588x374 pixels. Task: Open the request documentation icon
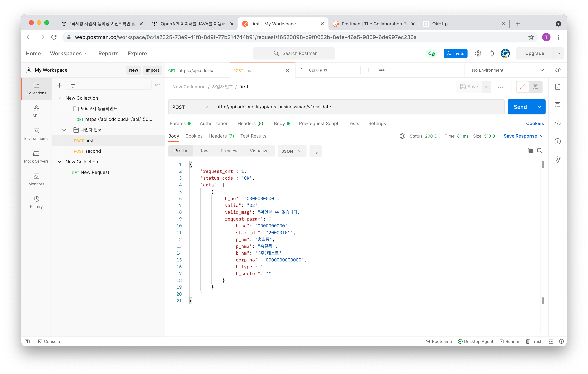pyautogui.click(x=558, y=87)
